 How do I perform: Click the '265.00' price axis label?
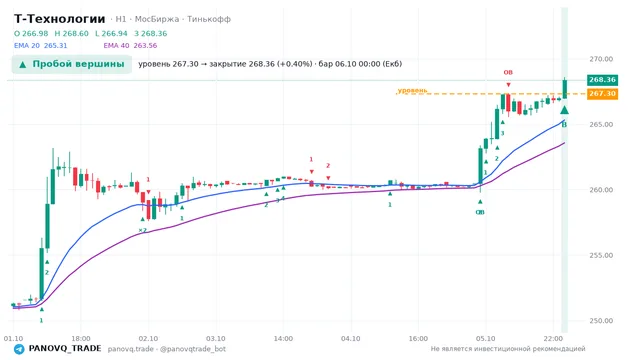[x=601, y=124]
